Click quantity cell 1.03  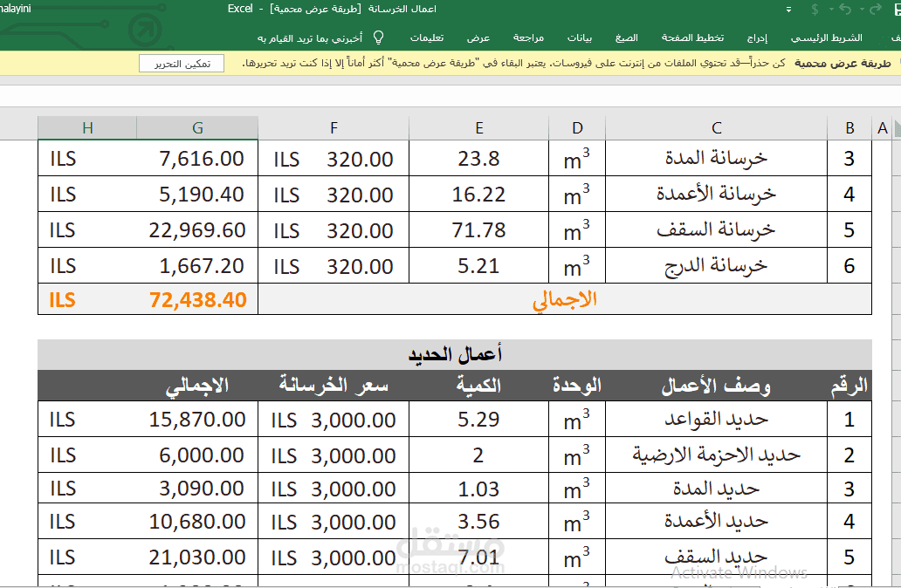click(x=478, y=489)
